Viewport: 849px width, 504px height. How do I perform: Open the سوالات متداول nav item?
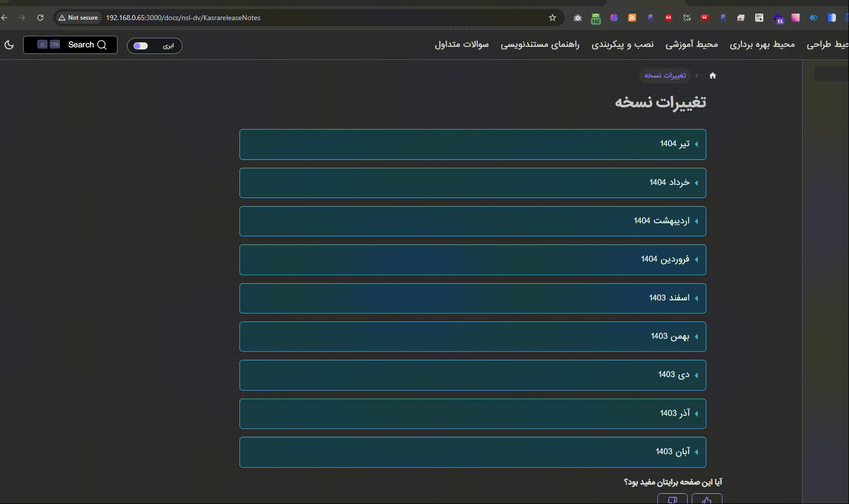[x=461, y=45]
